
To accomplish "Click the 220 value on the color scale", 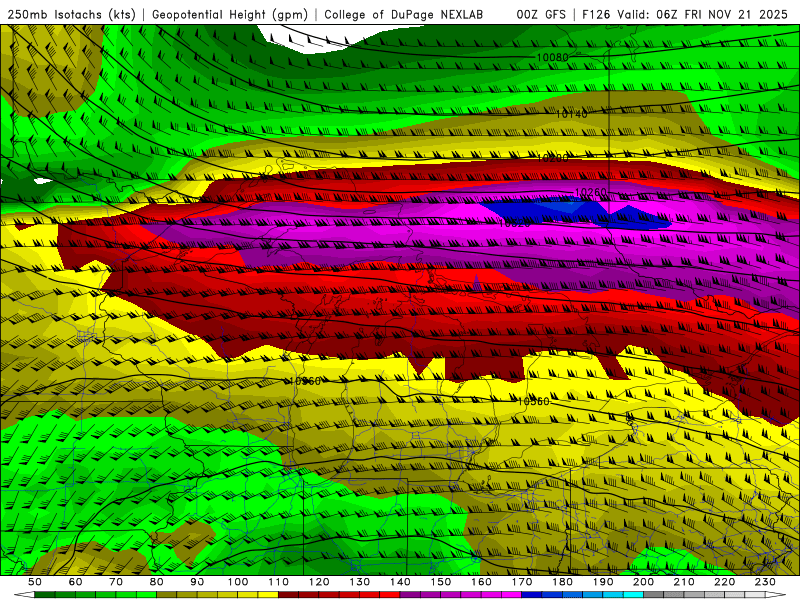I will pyautogui.click(x=724, y=582).
